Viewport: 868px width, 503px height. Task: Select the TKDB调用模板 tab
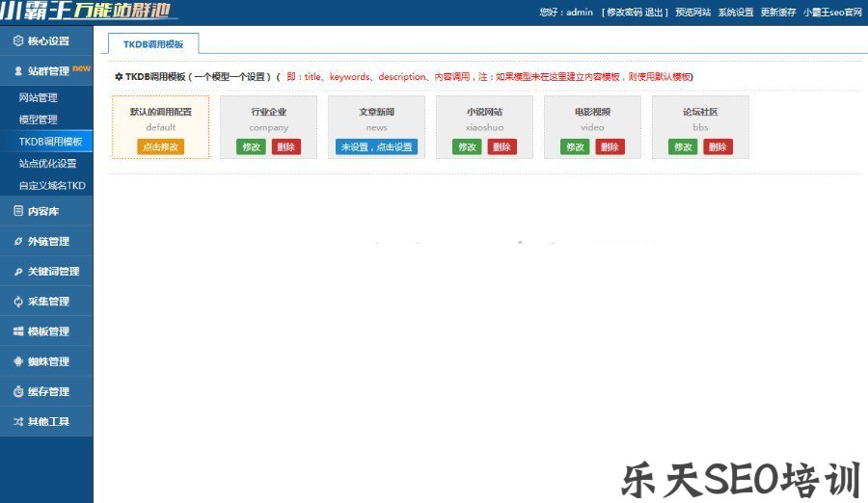pyautogui.click(x=153, y=44)
